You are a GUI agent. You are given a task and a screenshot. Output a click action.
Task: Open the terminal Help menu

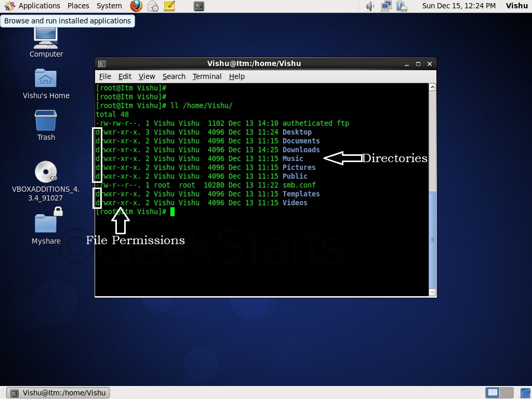(x=237, y=77)
